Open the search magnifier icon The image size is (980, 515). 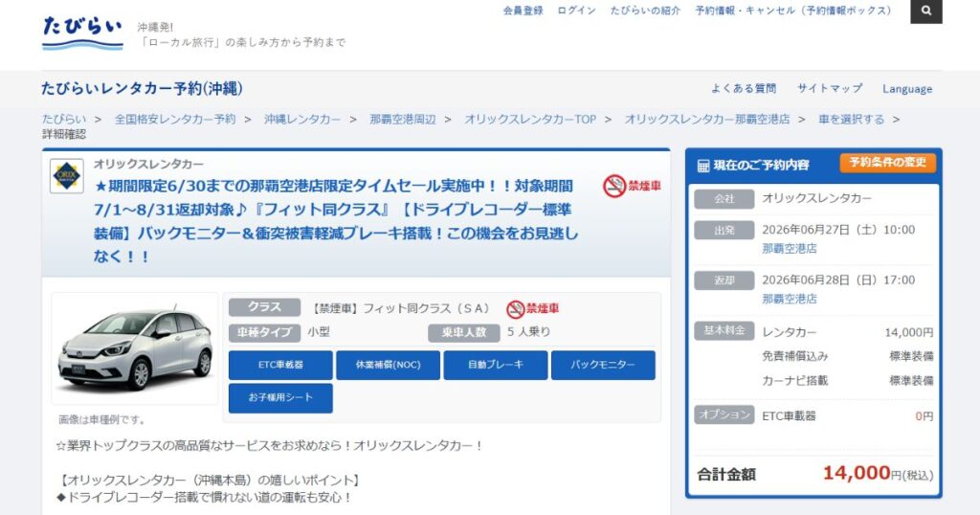926,11
